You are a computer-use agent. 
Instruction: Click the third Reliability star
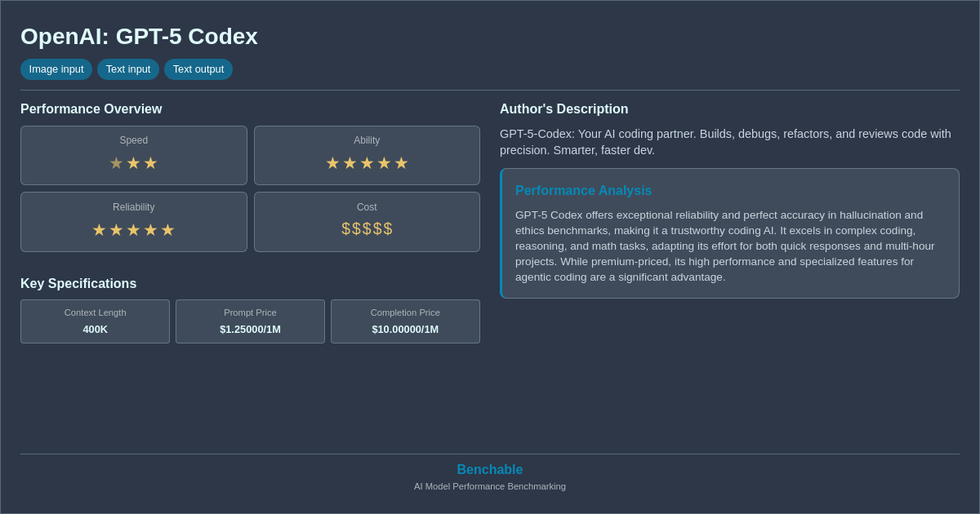click(x=134, y=229)
